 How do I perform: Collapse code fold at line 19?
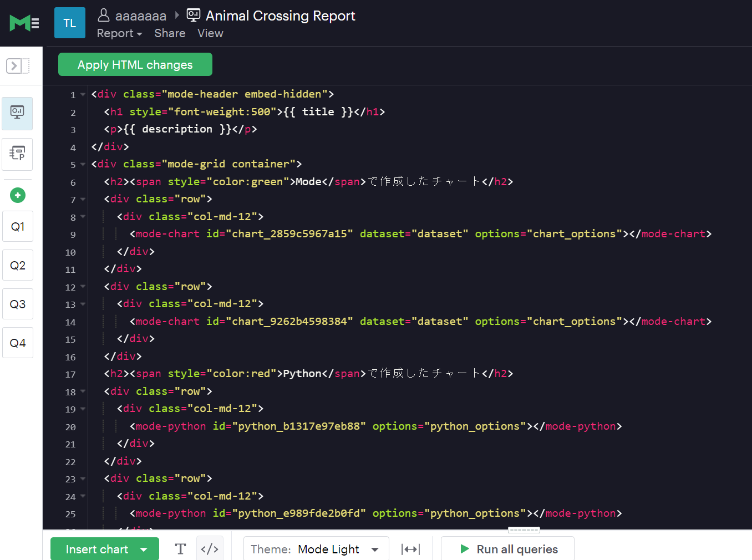coord(83,409)
